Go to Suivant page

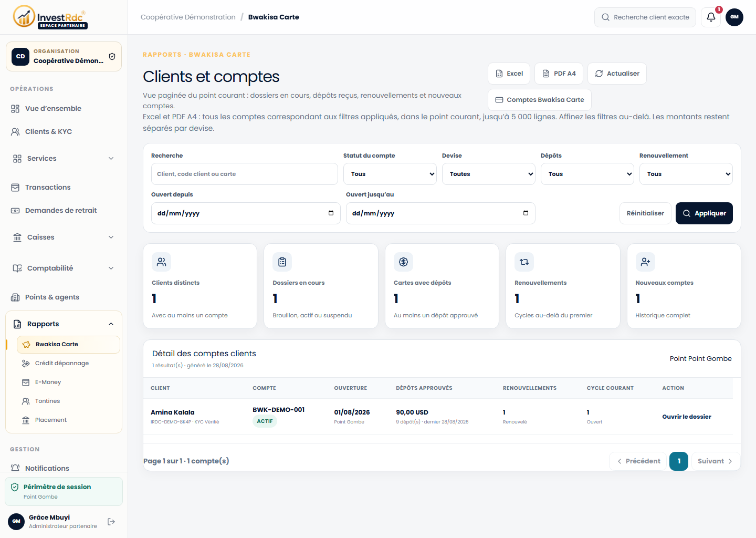point(715,461)
